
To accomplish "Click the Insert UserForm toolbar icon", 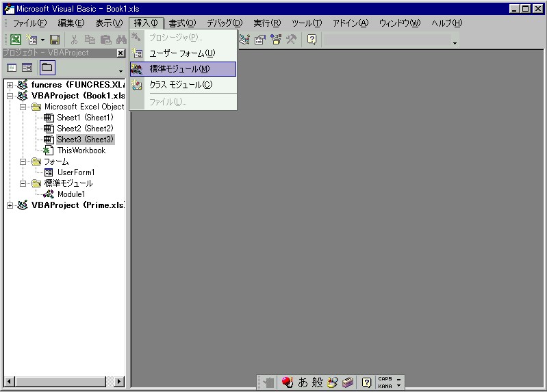I will click(31, 40).
